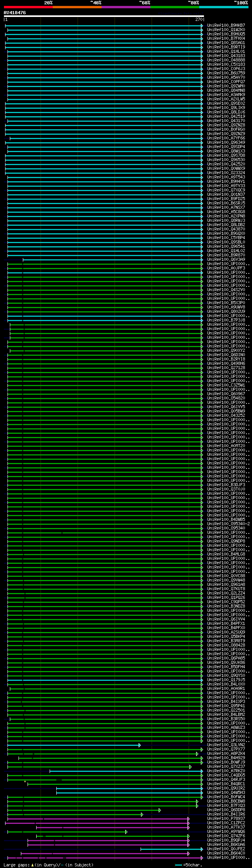Viewport: 252px width, 868px height.
Task: Open hit UniRef100_Q8SAG1
Action: pos(226,43)
